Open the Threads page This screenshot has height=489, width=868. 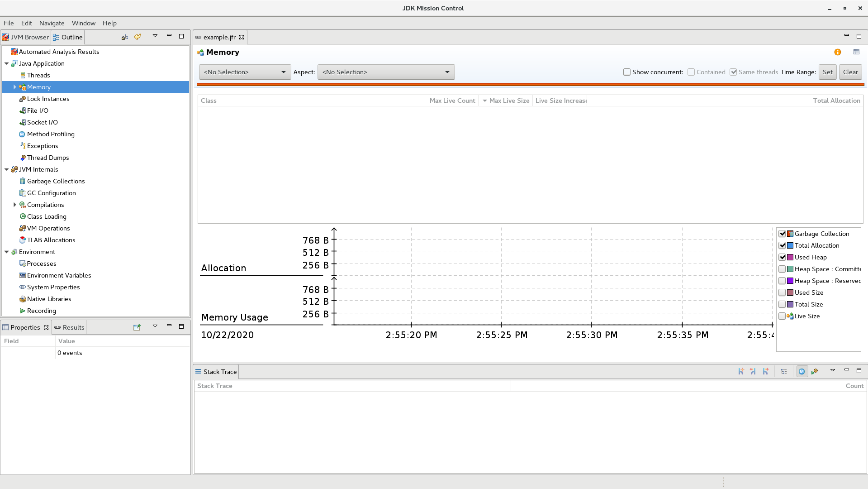tap(38, 75)
